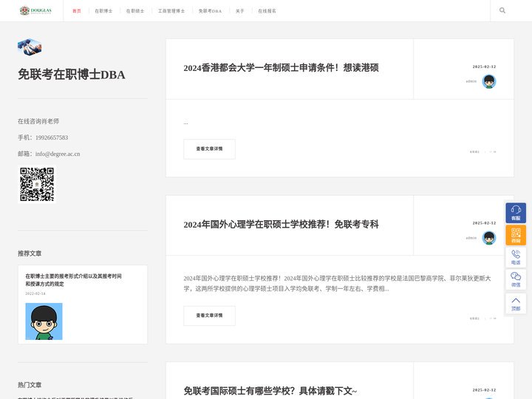Screen dimensions: 532x399
Task: Open cartoon boy thumbnail in 推荐文章
Action: pos(44,321)
